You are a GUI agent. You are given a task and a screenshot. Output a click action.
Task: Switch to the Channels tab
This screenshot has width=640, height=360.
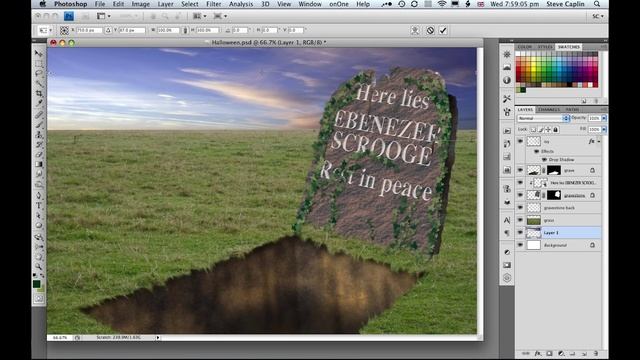[549, 109]
